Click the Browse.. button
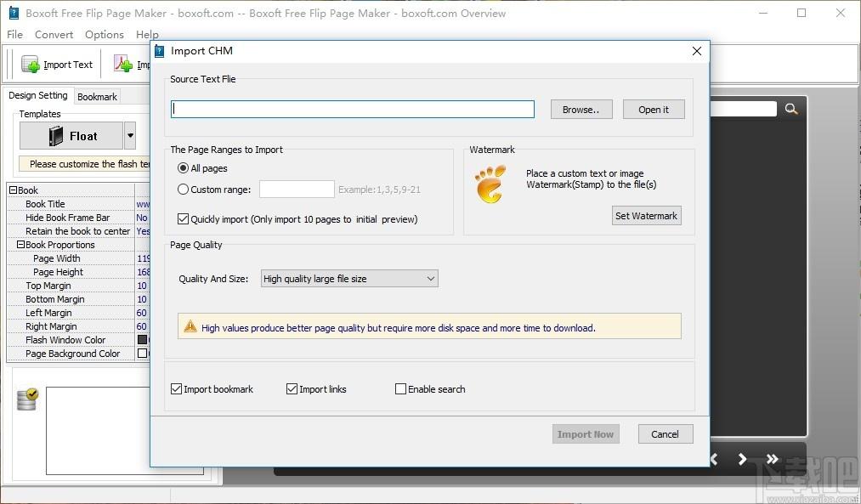This screenshot has width=861, height=504. click(581, 110)
